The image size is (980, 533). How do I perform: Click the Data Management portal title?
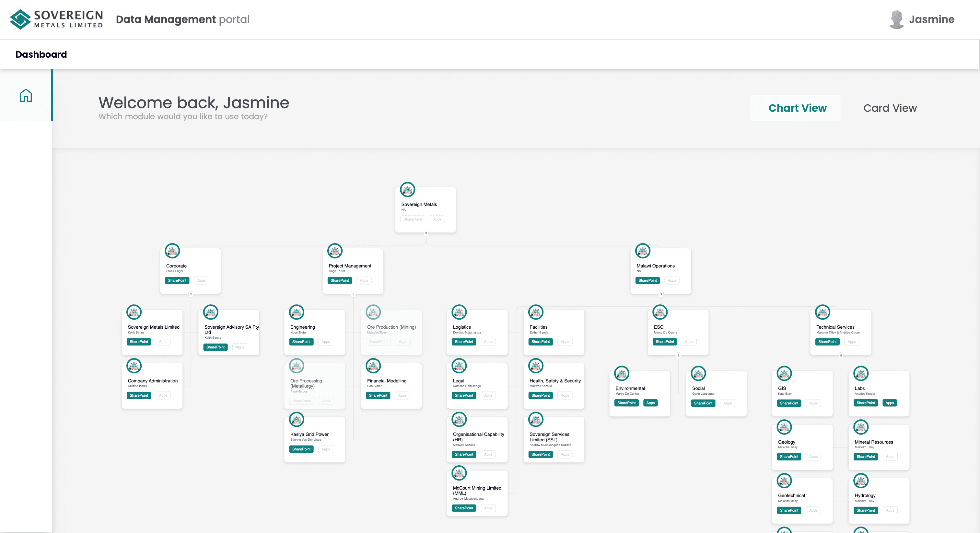[x=182, y=19]
